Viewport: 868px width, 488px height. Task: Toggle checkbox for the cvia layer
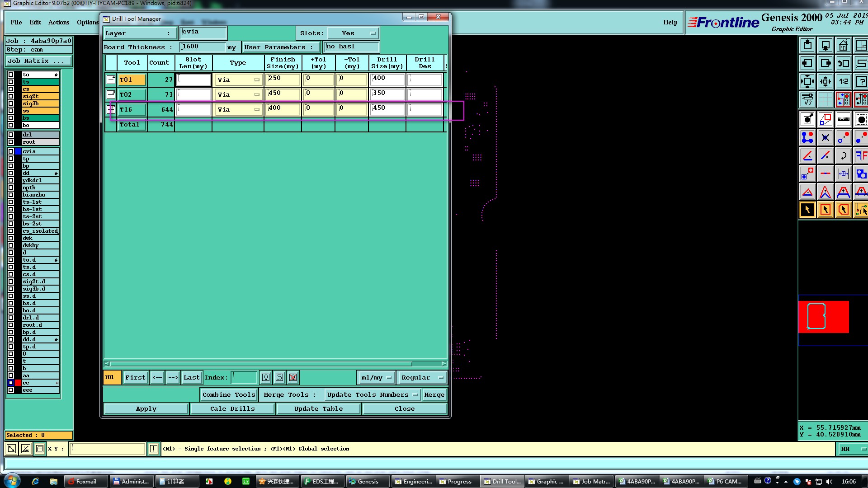11,151
